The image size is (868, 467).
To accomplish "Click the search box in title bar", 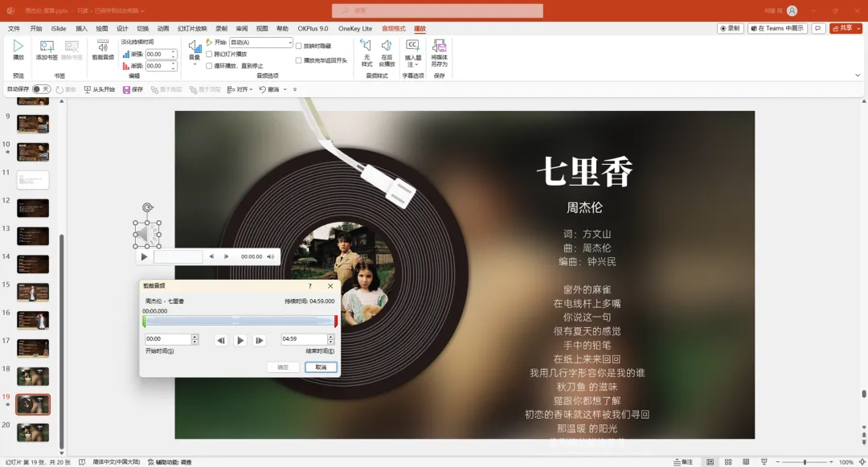I will pos(437,10).
